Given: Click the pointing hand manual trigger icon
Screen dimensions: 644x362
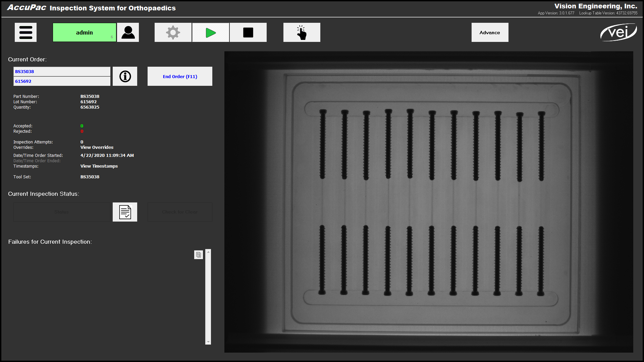Looking at the screenshot, I should (302, 33).
